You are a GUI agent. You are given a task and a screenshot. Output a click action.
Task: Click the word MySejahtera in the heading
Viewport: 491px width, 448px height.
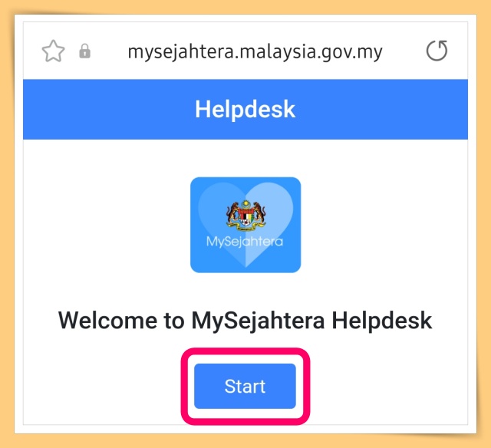click(x=258, y=321)
